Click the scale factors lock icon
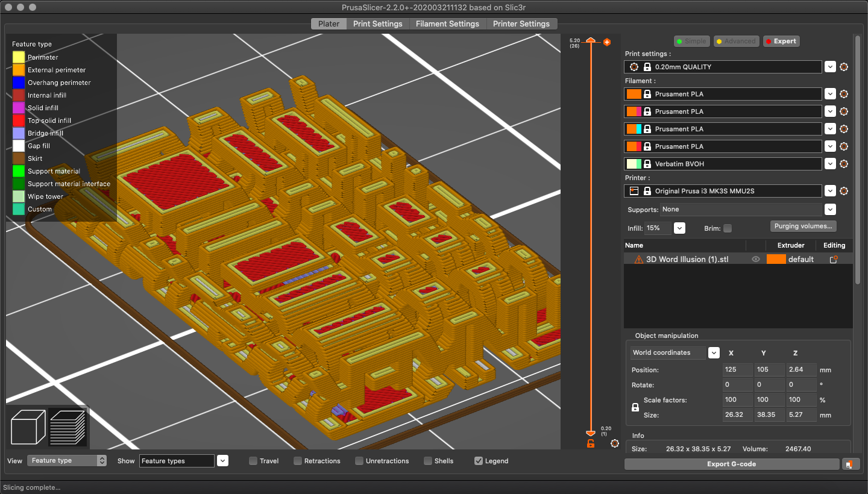The image size is (868, 494). tap(635, 408)
